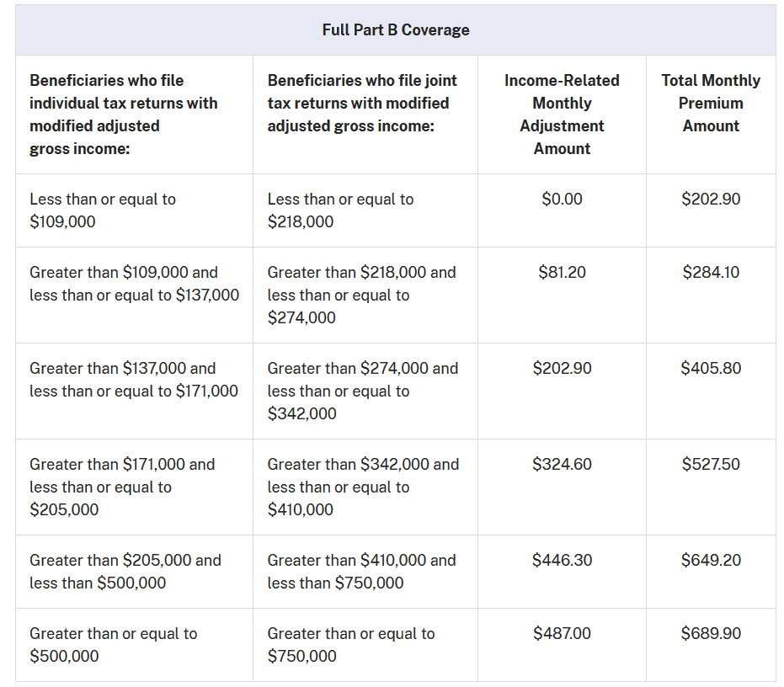The image size is (784, 687).
Task: Select the $649.20 total premium
Action: (x=711, y=561)
